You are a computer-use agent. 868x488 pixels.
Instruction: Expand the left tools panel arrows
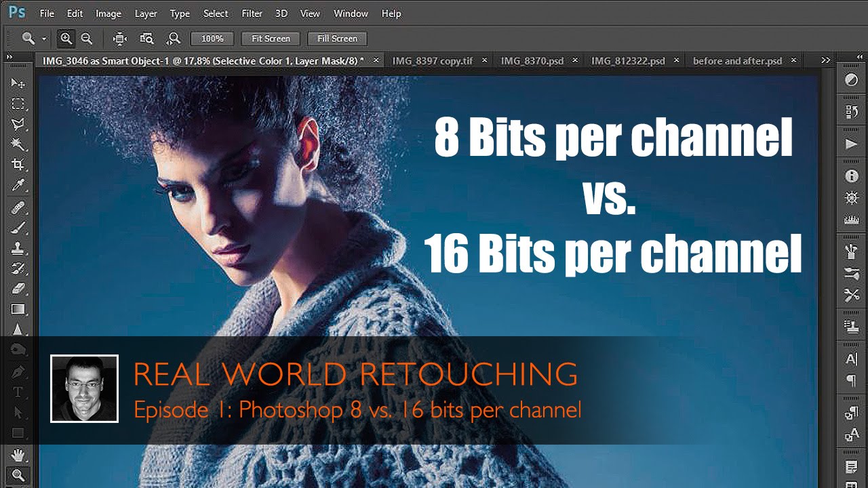(9, 58)
